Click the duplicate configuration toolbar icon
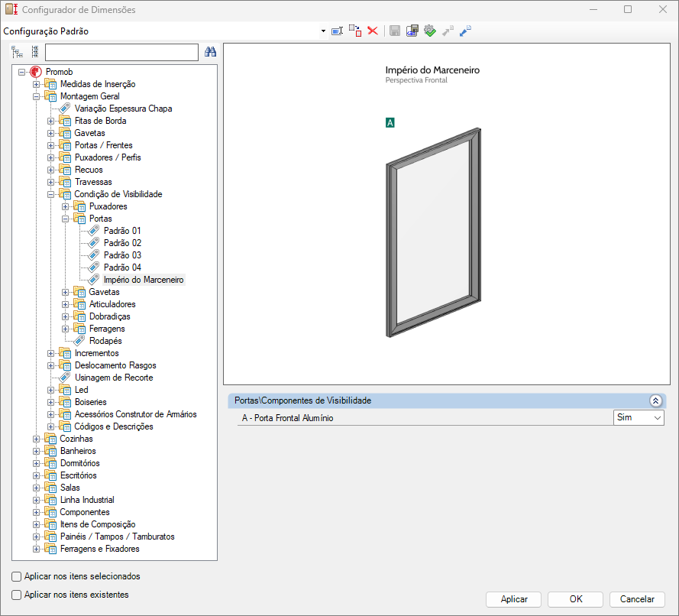679x616 pixels. pyautogui.click(x=355, y=31)
